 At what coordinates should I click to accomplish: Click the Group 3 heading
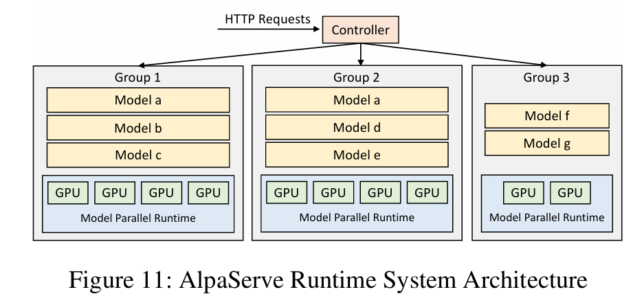(x=546, y=77)
